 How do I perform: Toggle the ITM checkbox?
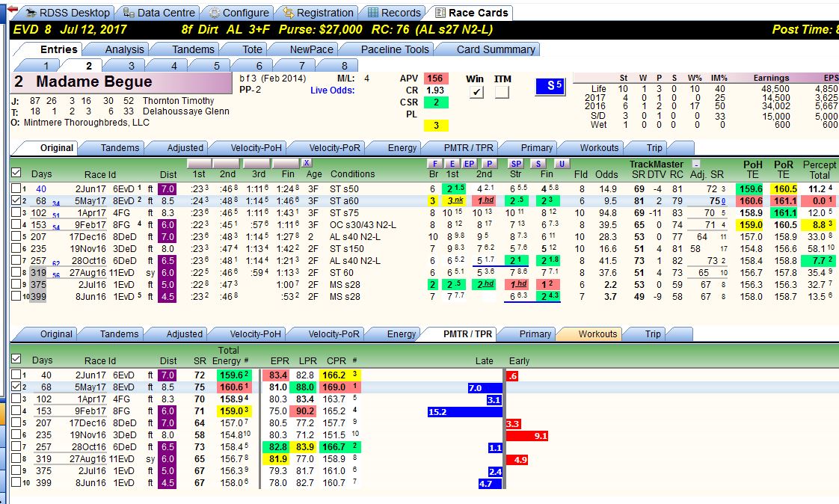pyautogui.click(x=501, y=92)
